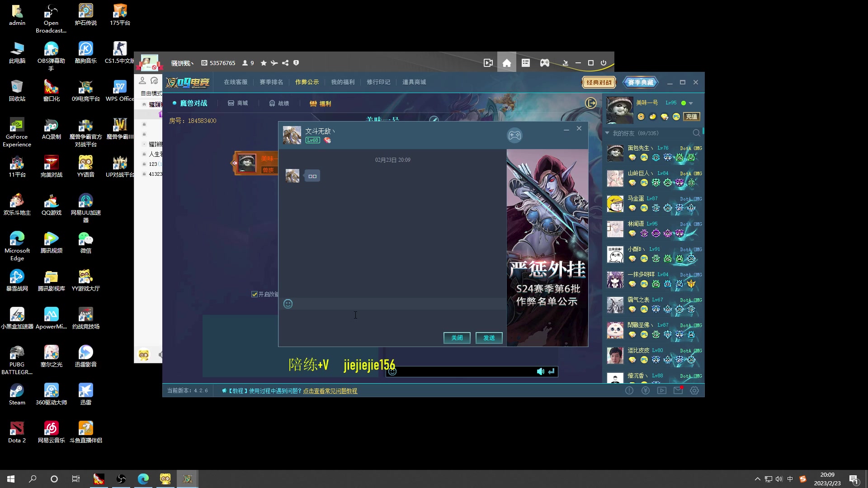Open Microsoft Edge from the taskbar
The height and width of the screenshot is (488, 868).
click(143, 479)
